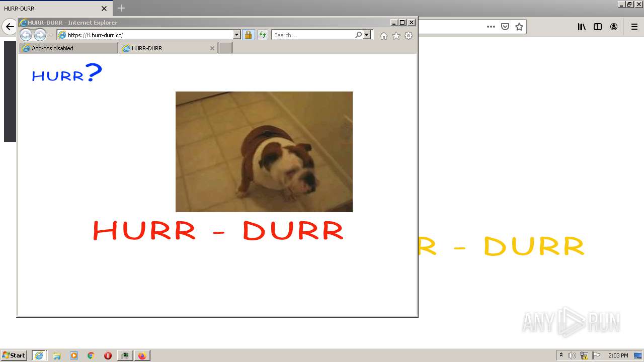Click the bulldog image
This screenshot has width=644, height=362.
click(264, 152)
